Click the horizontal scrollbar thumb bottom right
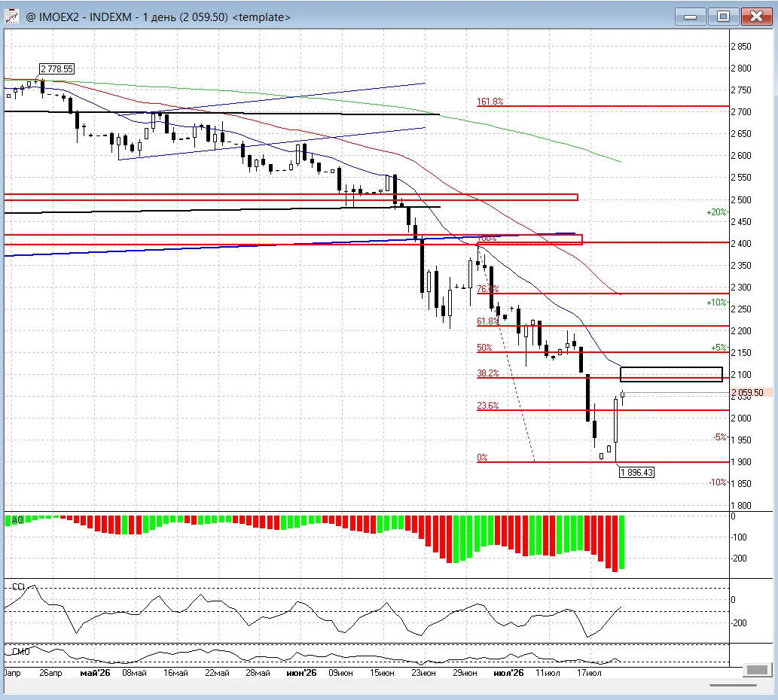Image resolution: width=778 pixels, height=700 pixels. click(758, 670)
